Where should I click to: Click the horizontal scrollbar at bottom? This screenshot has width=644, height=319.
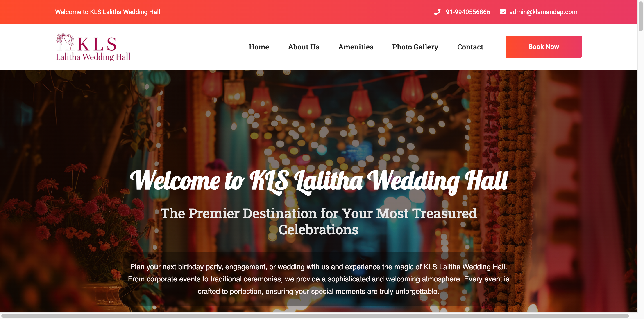pos(315,316)
